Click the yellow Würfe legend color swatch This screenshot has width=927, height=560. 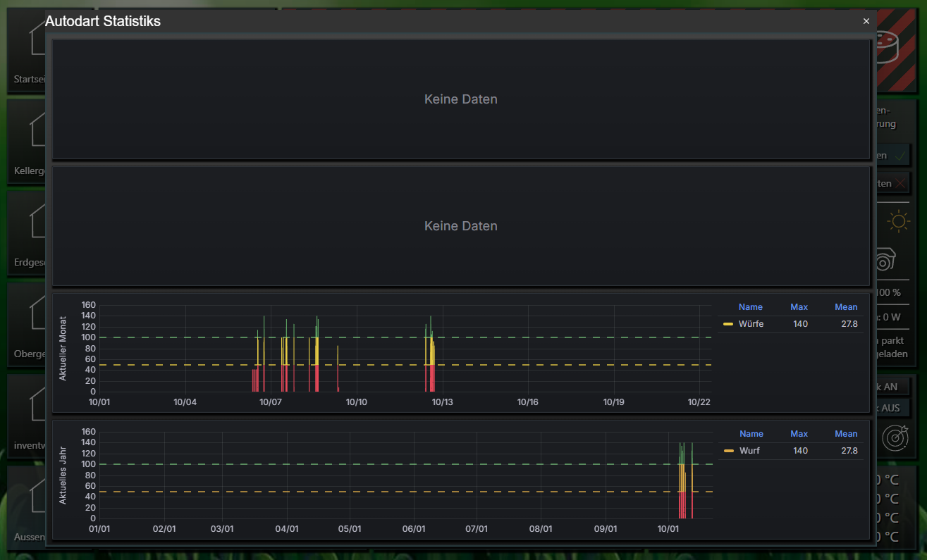pos(728,324)
